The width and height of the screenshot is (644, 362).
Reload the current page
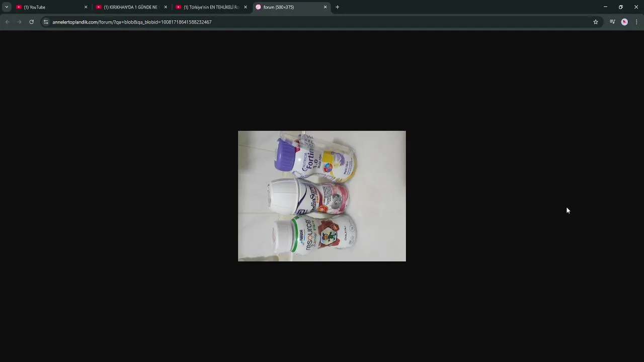[31, 22]
